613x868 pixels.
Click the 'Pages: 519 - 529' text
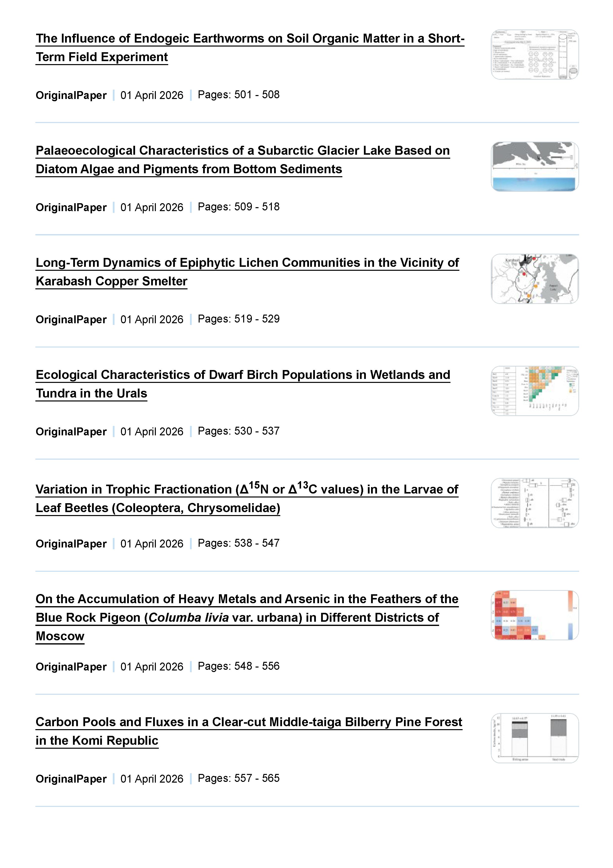238,319
